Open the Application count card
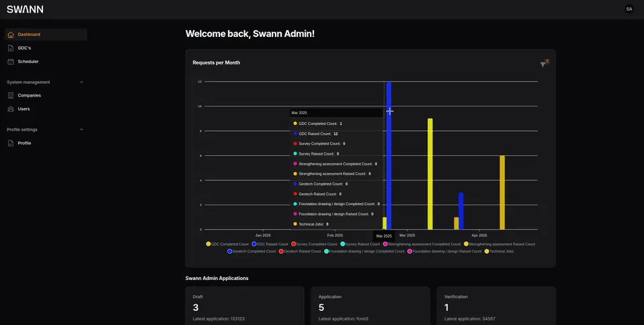 click(x=370, y=306)
